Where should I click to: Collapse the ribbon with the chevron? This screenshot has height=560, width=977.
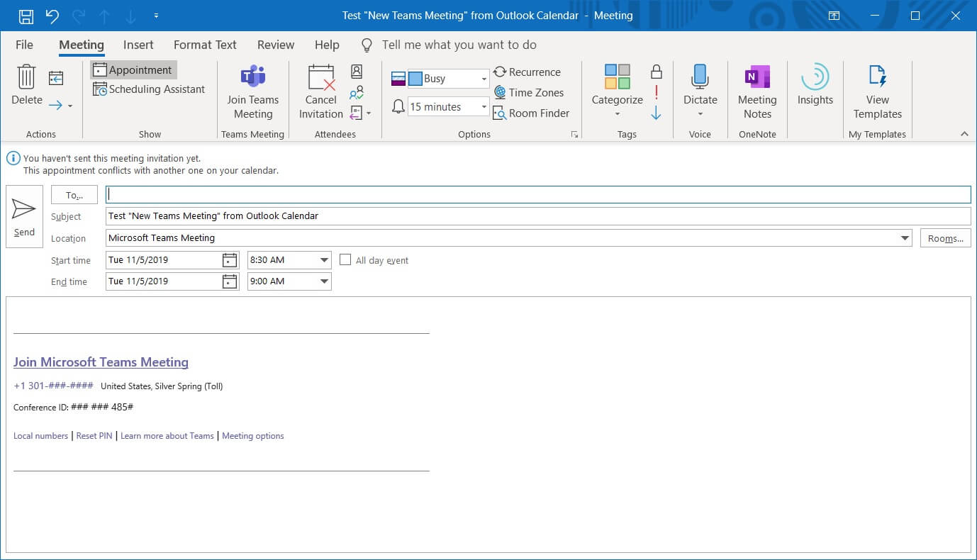point(964,134)
